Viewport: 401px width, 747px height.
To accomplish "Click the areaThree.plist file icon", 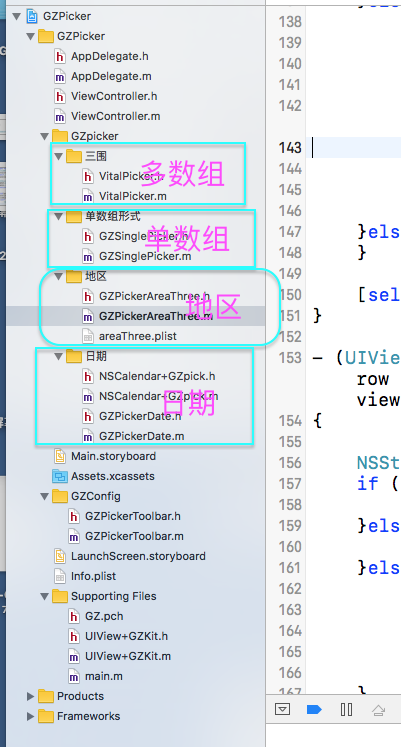I will point(88,336).
